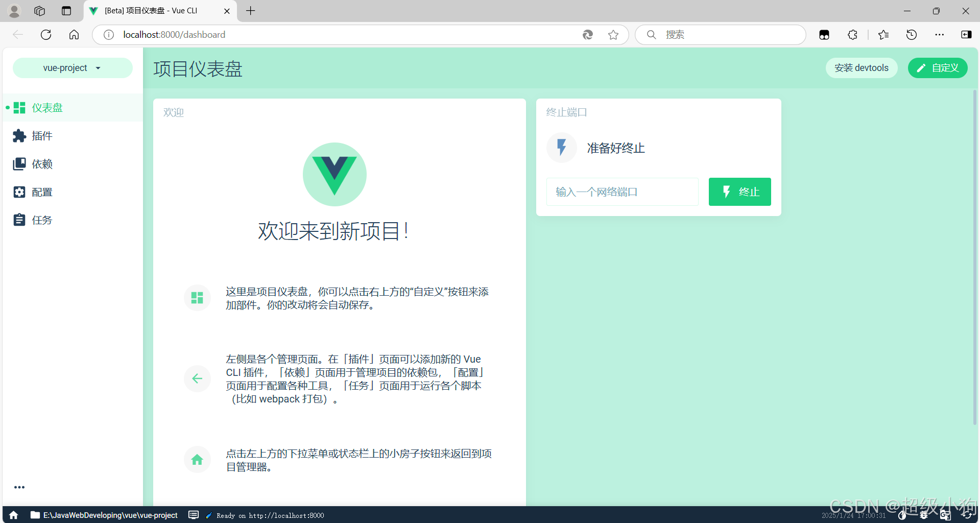This screenshot has height=523, width=980.
Task: Click the 自定义 customize button
Action: pyautogui.click(x=938, y=68)
